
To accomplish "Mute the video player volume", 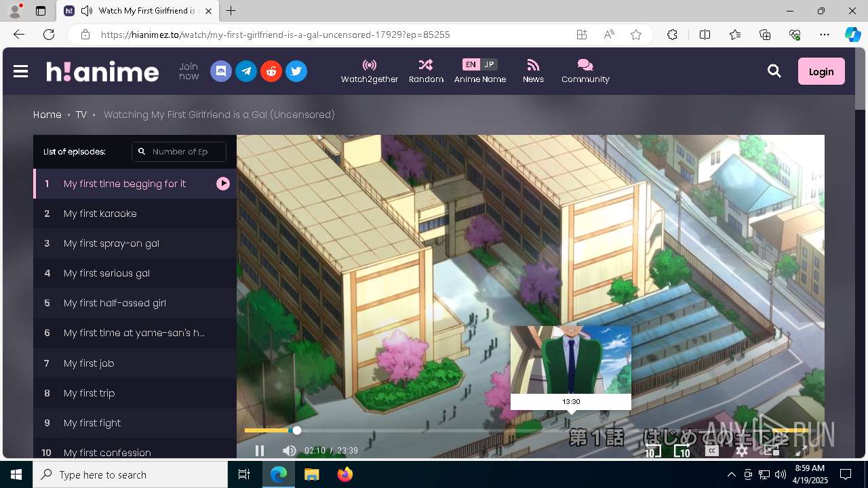I will coord(290,451).
